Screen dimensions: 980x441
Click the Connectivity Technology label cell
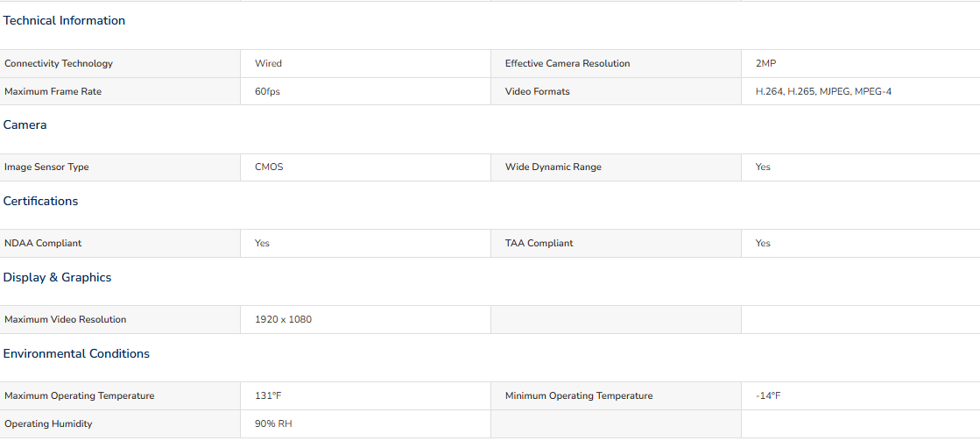[x=120, y=64]
